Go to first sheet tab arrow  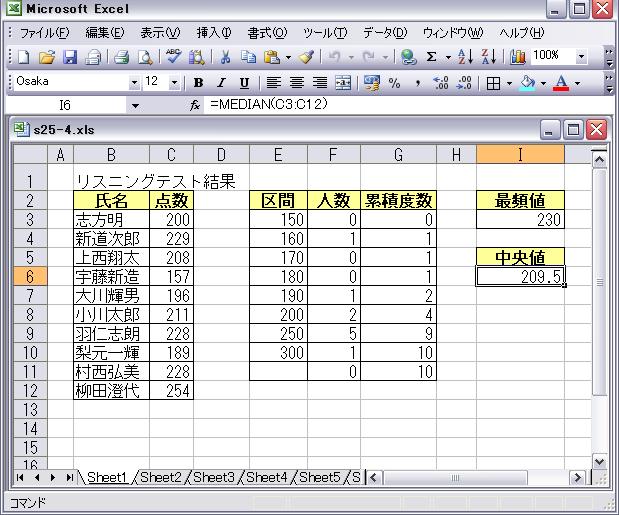tap(20, 478)
